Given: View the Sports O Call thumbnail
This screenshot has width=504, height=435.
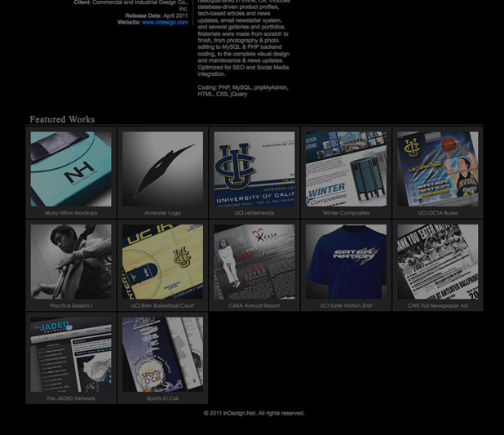Looking at the screenshot, I should (x=162, y=354).
